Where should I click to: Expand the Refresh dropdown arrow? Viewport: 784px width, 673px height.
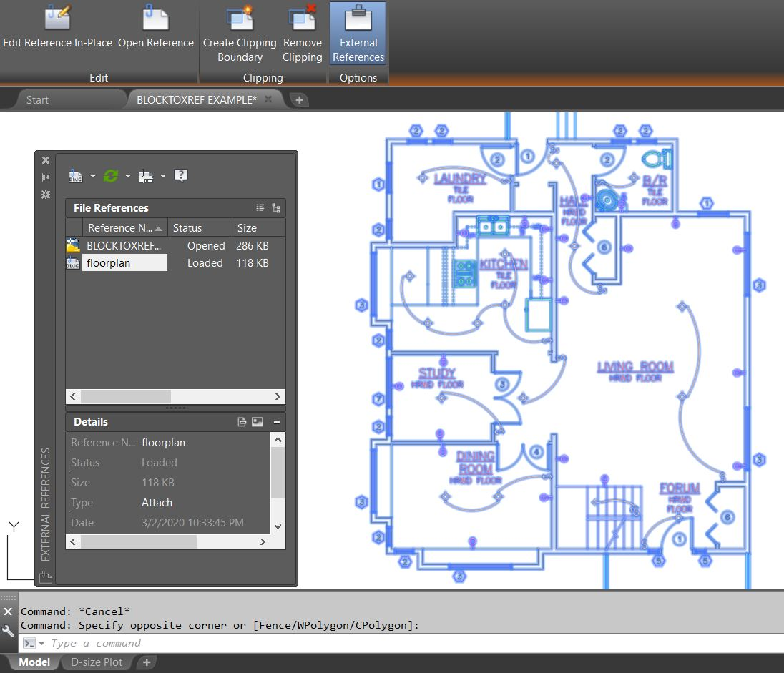(128, 177)
